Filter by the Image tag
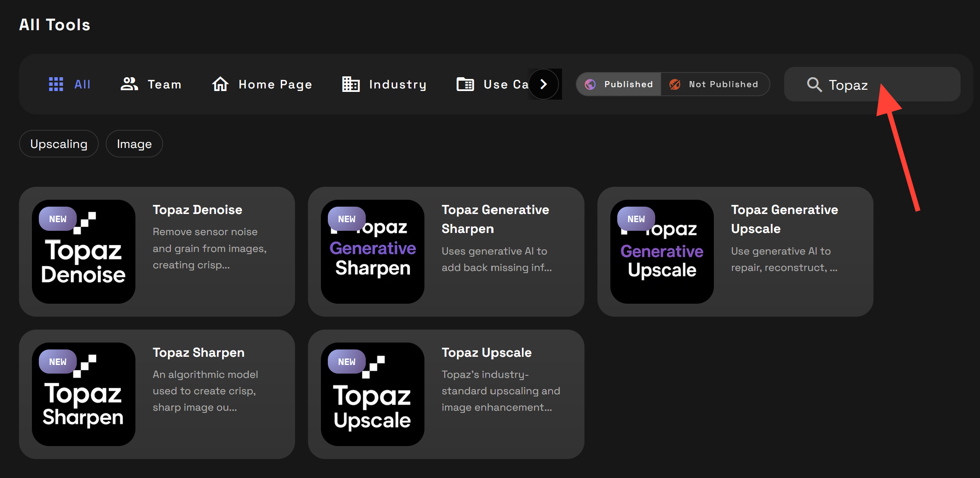 pyautogui.click(x=134, y=144)
